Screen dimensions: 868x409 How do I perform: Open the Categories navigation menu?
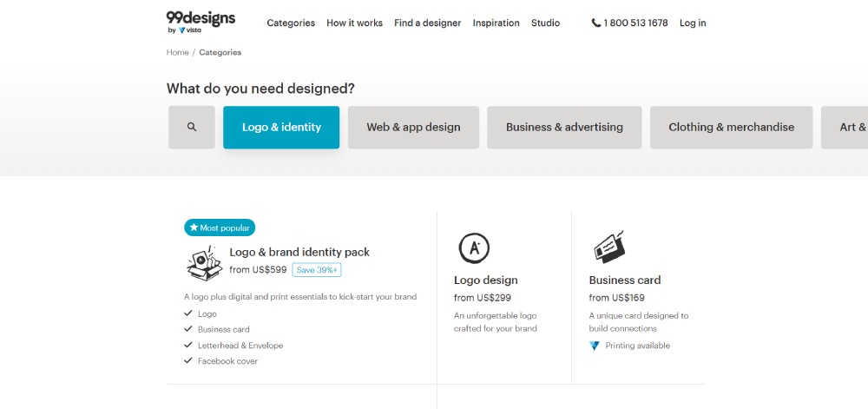coord(291,23)
